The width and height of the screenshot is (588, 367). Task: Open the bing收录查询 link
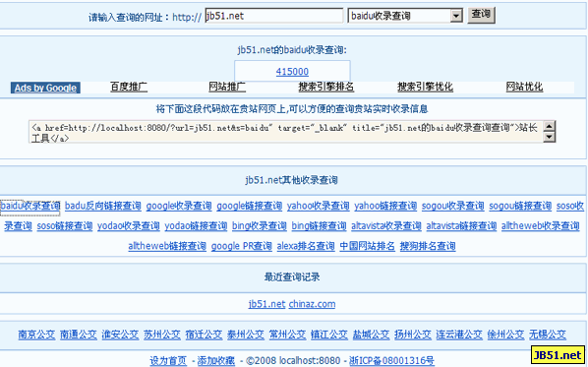point(260,226)
